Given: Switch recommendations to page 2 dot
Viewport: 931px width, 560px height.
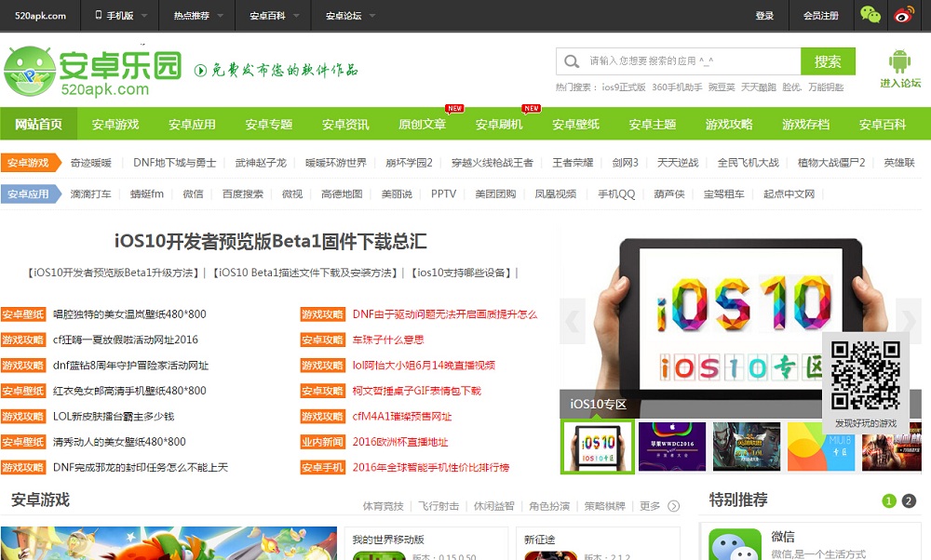Looking at the screenshot, I should [x=909, y=500].
